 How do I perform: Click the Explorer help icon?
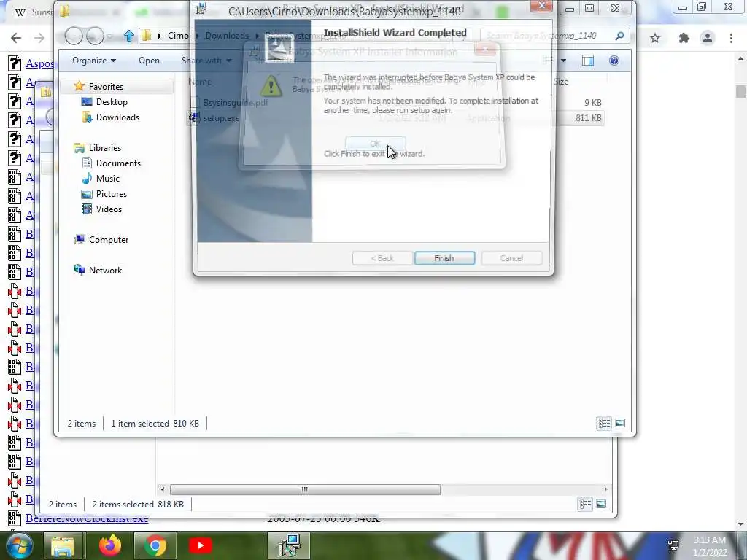[614, 61]
